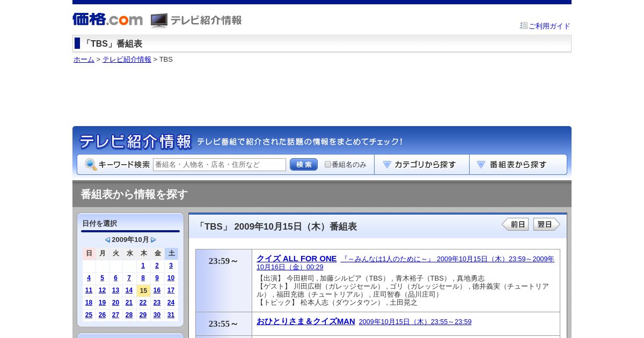The height and width of the screenshot is (338, 644).
Task: Select October 31 in calendar
Action: click(171, 315)
